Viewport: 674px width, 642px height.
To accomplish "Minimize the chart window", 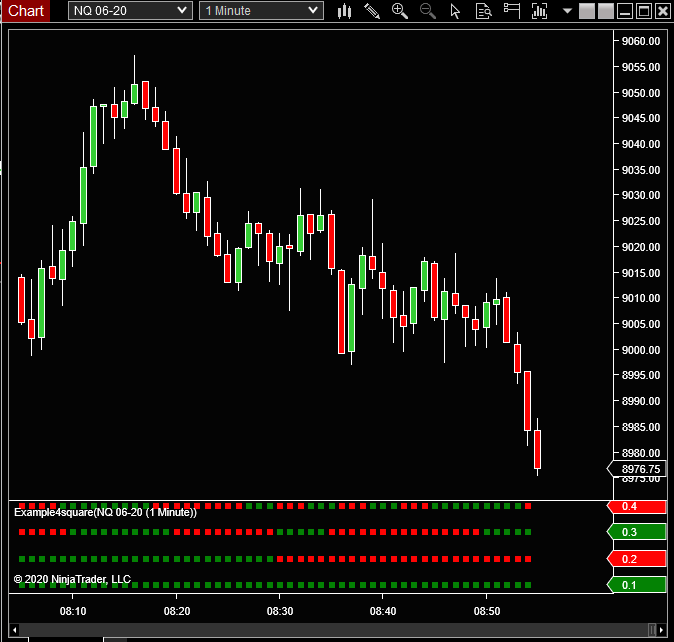I will coord(625,11).
